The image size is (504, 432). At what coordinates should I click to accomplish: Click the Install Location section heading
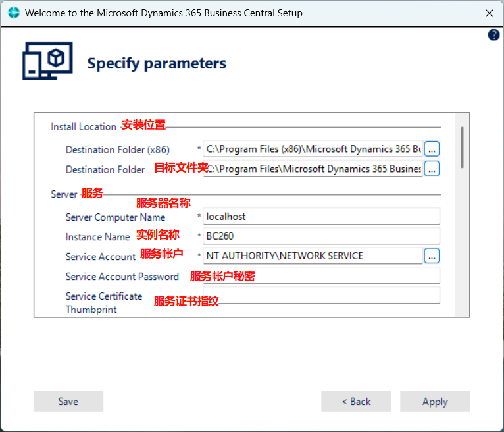coord(84,127)
